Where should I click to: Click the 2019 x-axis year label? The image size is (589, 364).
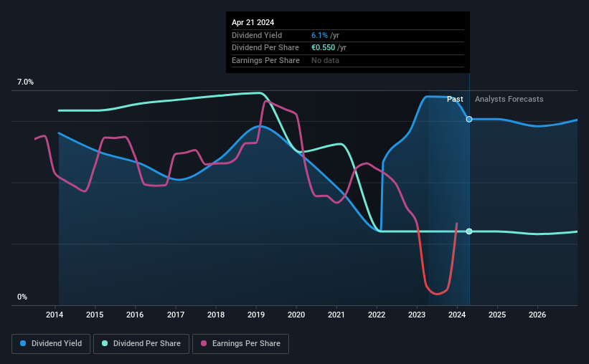256,315
